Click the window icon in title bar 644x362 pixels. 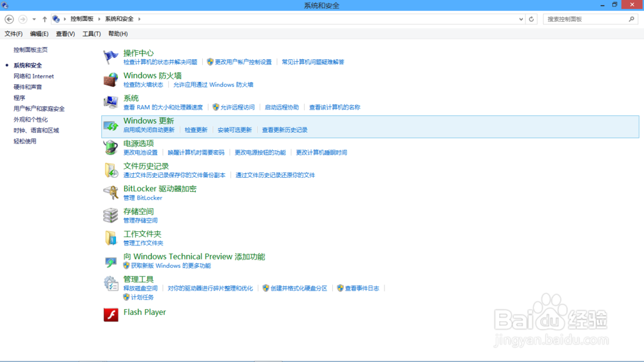5,5
